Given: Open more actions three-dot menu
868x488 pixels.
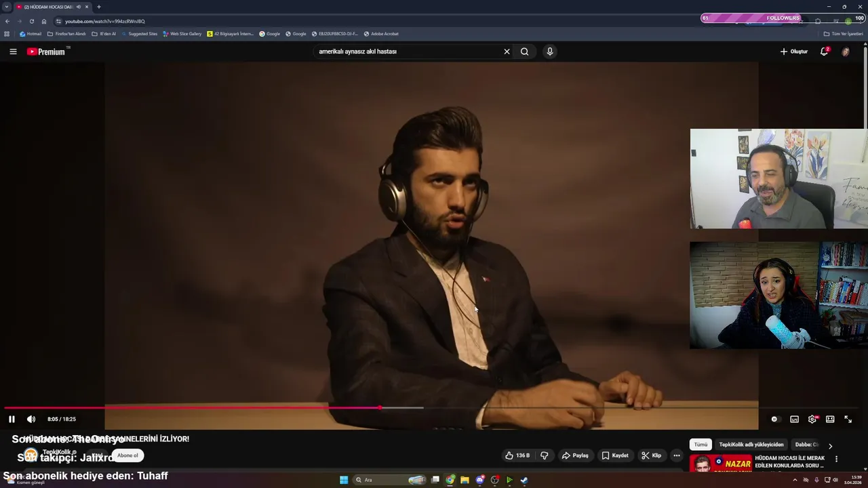Looking at the screenshot, I should click(677, 455).
